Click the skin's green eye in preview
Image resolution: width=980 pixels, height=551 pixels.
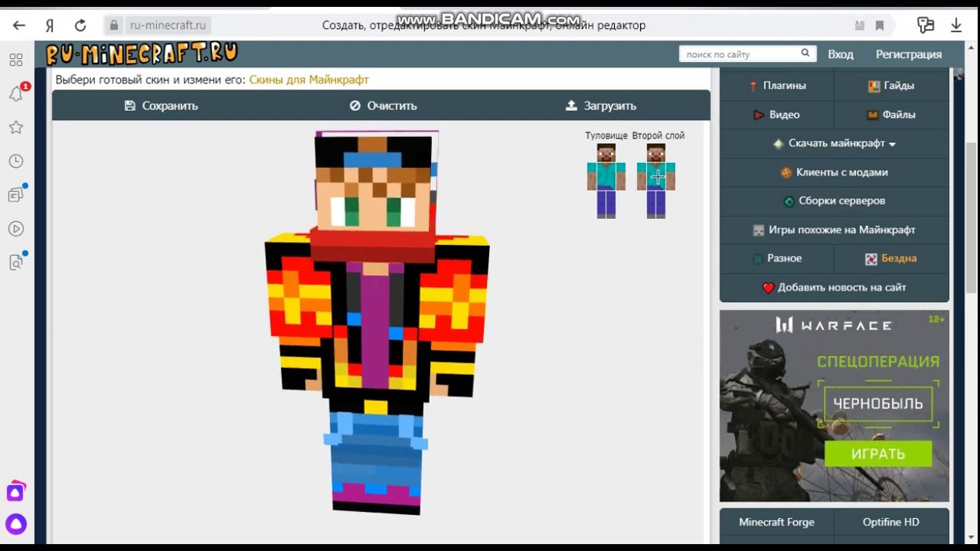point(352,212)
